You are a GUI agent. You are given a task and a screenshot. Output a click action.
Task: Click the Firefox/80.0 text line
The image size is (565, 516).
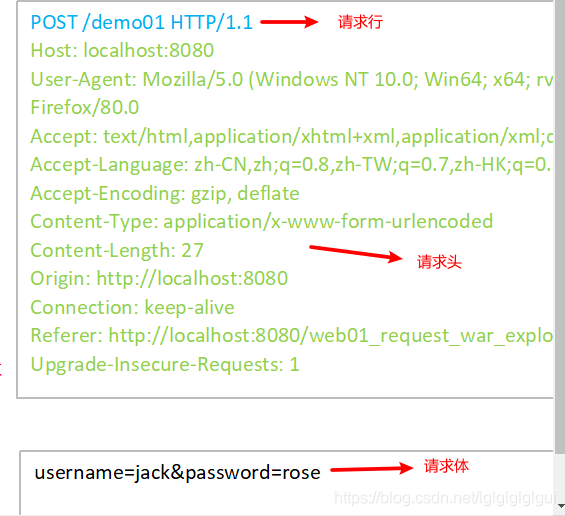click(x=85, y=107)
